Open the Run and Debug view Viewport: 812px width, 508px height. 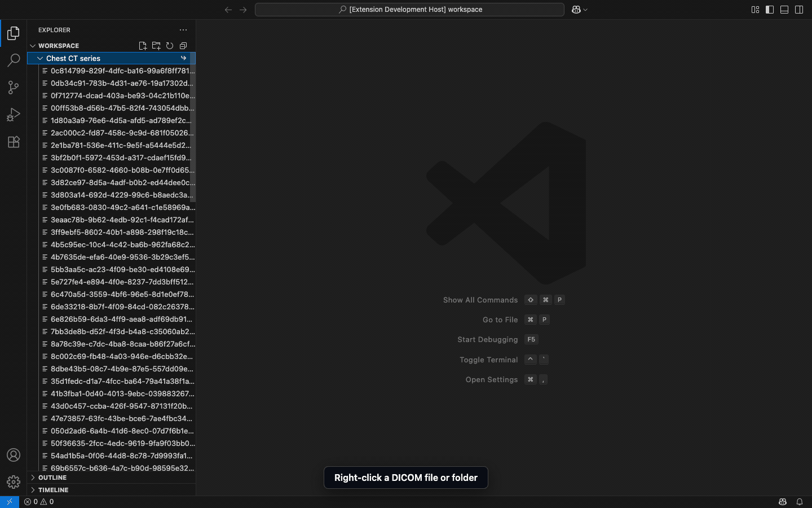pyautogui.click(x=14, y=115)
